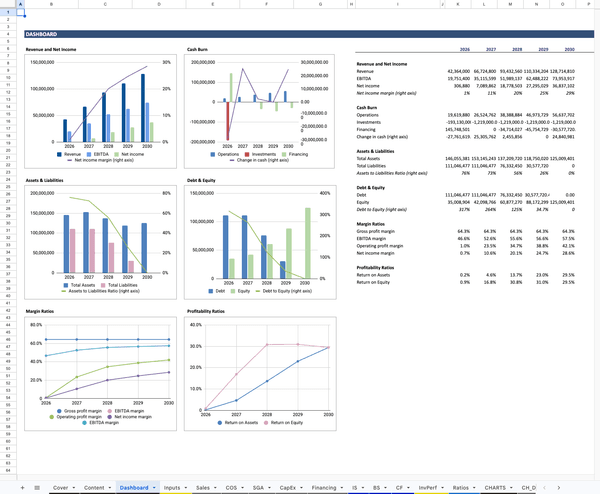Screen dimensions: 600x494
Task: Open the all sheets list icon
Action: [37, 487]
